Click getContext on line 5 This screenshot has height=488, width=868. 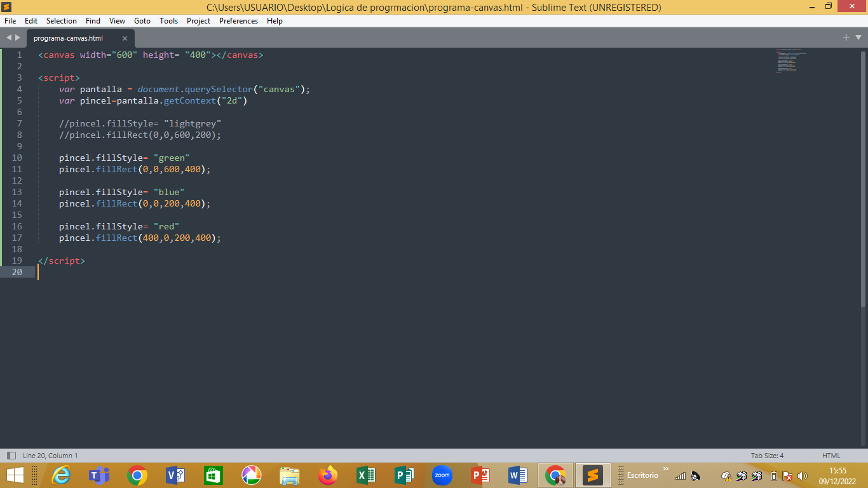190,100
